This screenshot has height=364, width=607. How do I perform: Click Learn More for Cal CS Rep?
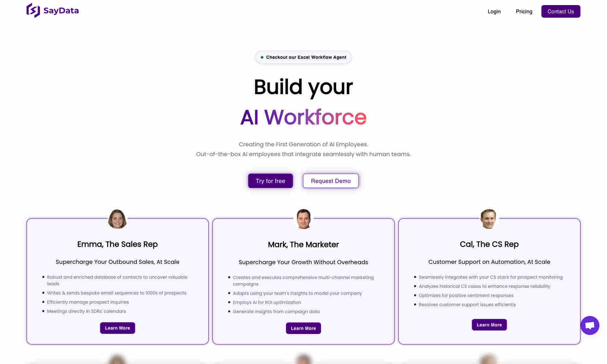pos(489,325)
